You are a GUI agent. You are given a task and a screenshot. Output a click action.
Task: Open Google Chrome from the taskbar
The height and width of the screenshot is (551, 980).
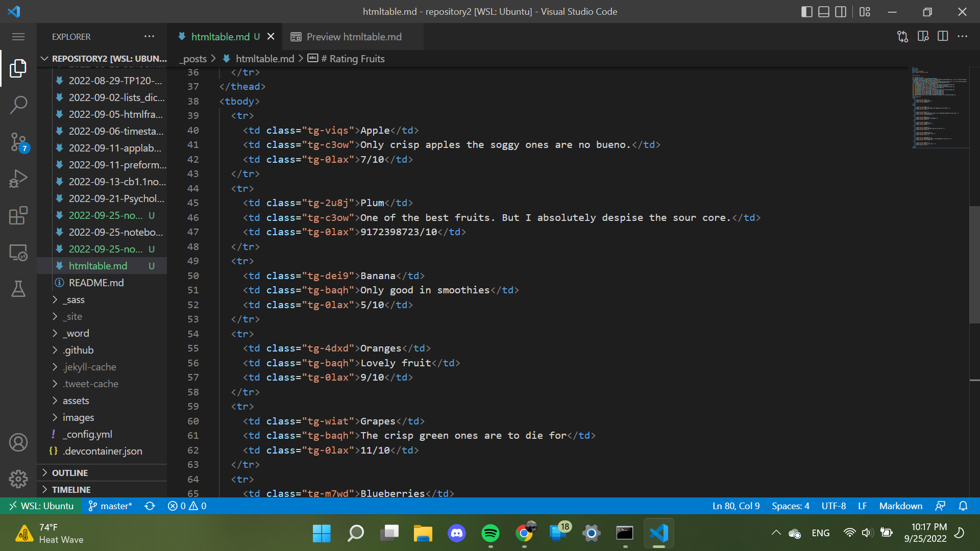525,533
